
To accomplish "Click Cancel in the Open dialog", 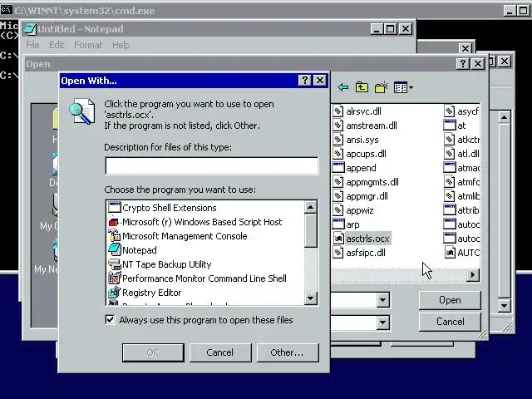I will (450, 322).
